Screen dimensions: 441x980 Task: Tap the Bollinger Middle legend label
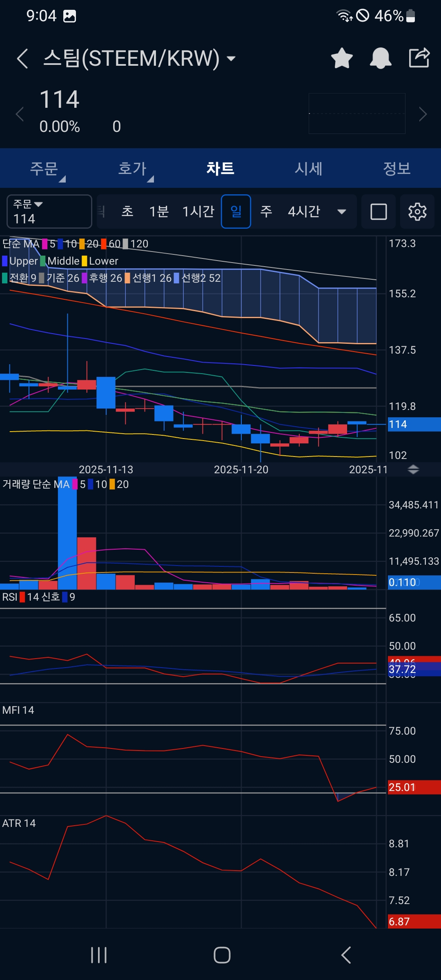[x=63, y=261]
